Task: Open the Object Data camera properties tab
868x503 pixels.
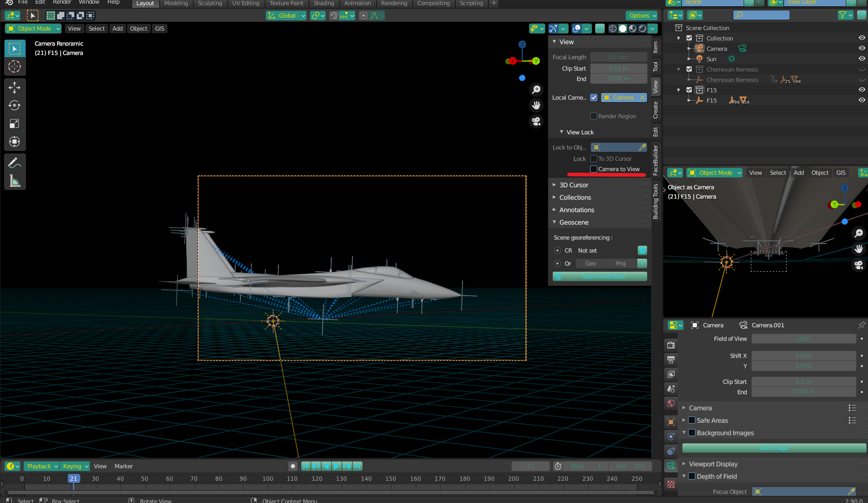Action: (671, 466)
